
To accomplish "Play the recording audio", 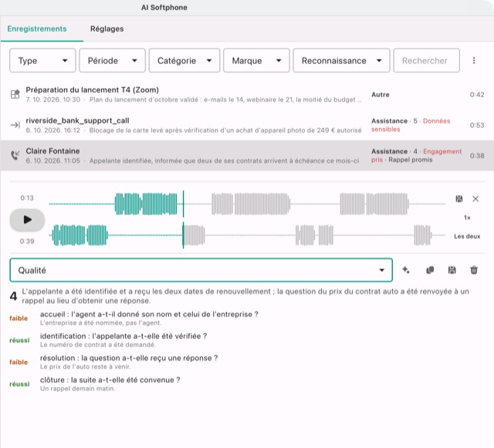I will 27,220.
